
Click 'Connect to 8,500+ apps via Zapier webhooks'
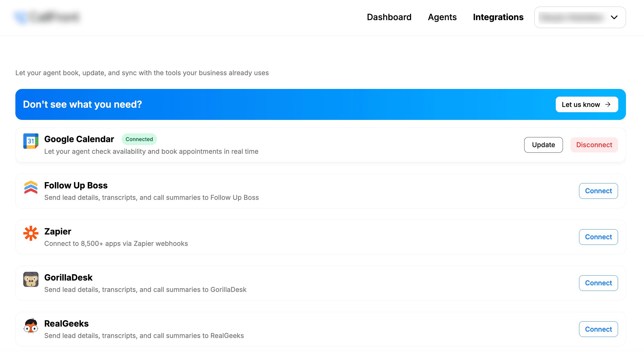(x=116, y=243)
